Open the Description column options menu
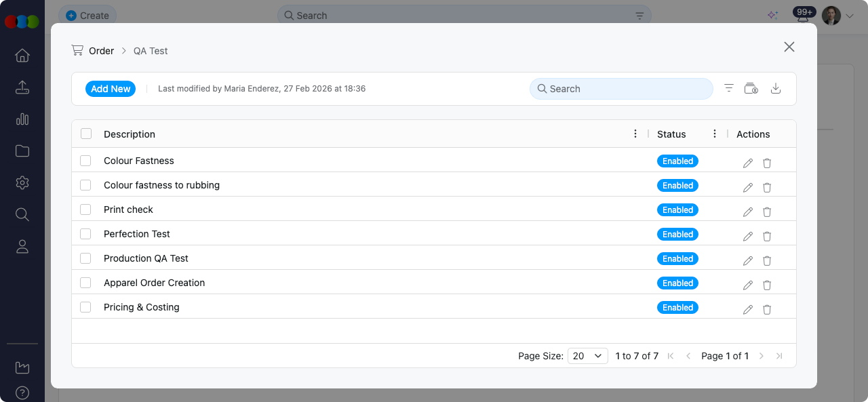 (635, 134)
